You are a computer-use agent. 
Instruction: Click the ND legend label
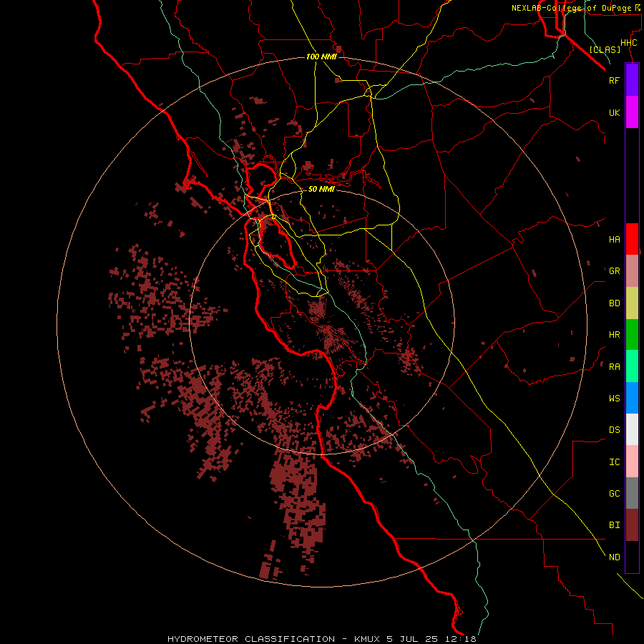click(x=614, y=557)
